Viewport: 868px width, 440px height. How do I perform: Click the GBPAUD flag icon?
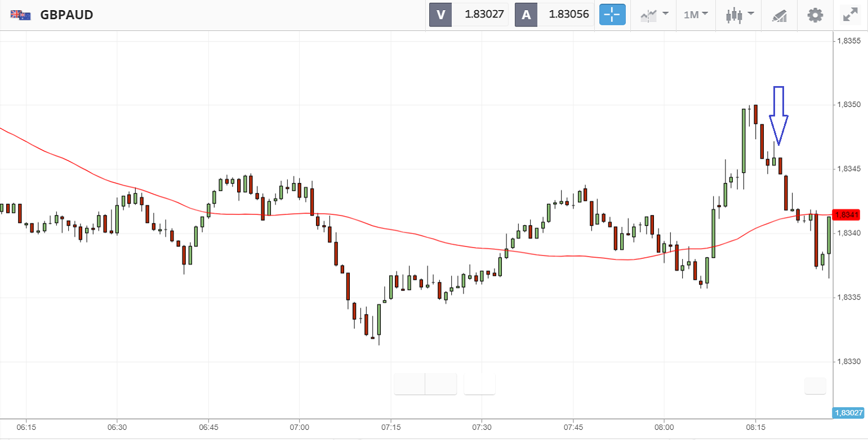point(20,15)
